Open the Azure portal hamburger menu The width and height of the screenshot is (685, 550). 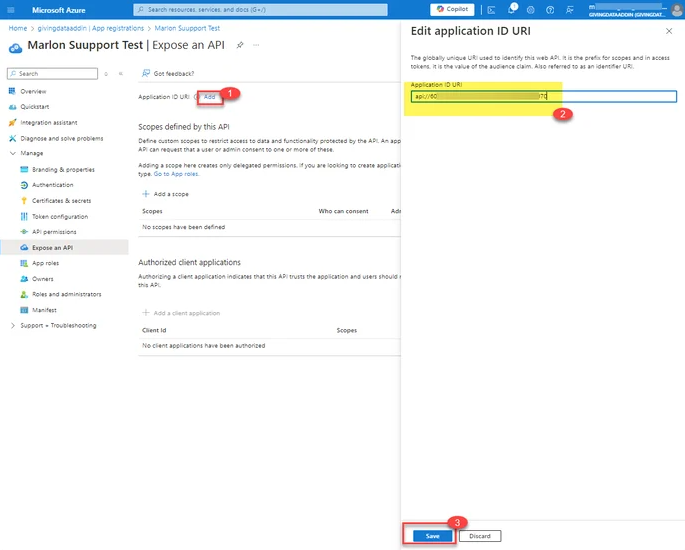[x=11, y=10]
